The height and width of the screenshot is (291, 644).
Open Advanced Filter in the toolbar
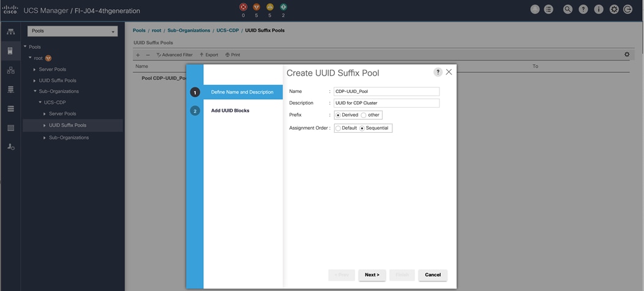coord(174,55)
